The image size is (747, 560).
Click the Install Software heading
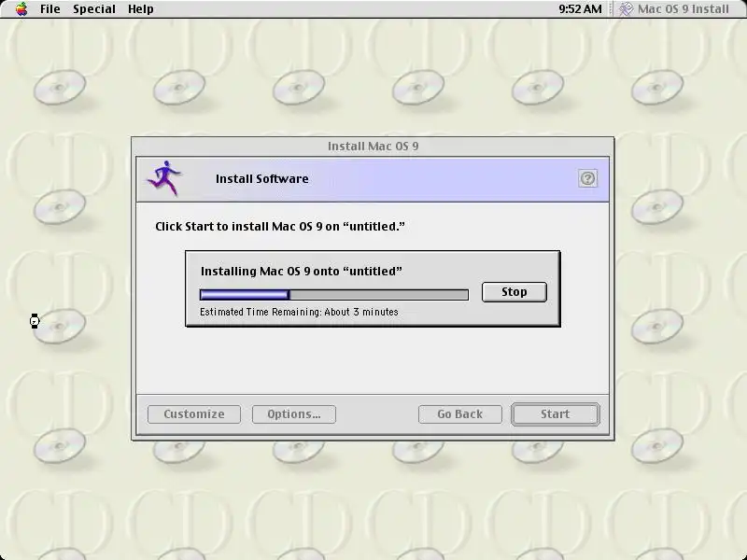pyautogui.click(x=262, y=178)
